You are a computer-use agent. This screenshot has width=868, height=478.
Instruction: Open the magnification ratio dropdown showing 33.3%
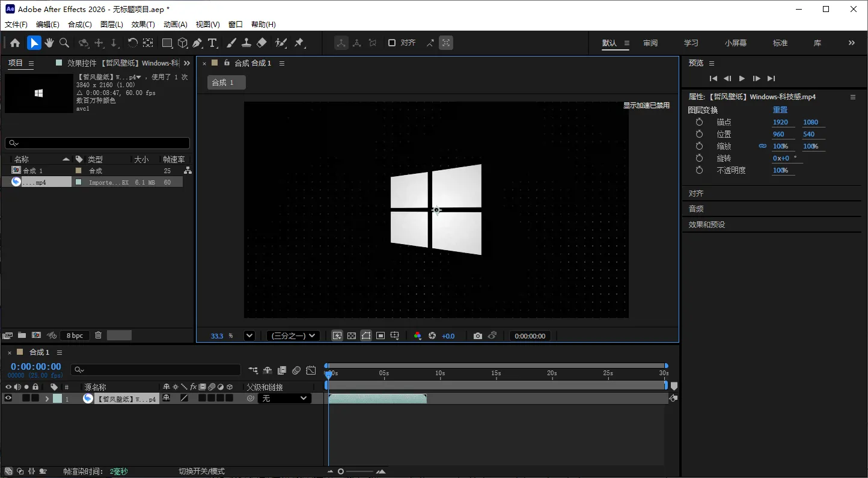pos(249,336)
